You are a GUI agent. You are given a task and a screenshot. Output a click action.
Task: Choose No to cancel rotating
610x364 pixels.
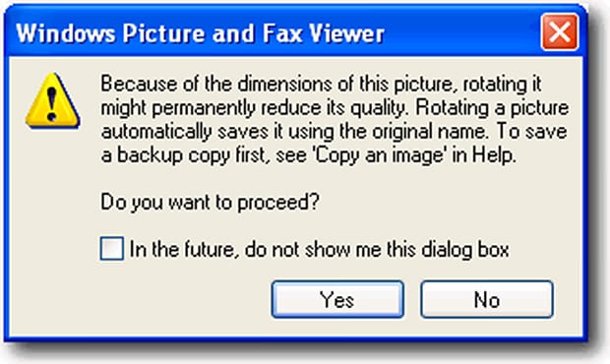[x=487, y=299]
